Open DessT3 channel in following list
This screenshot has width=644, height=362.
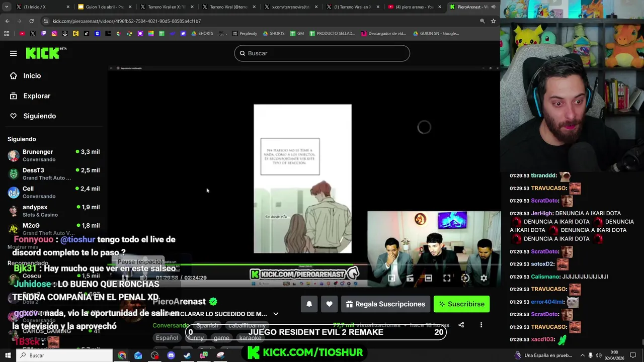[53, 174]
